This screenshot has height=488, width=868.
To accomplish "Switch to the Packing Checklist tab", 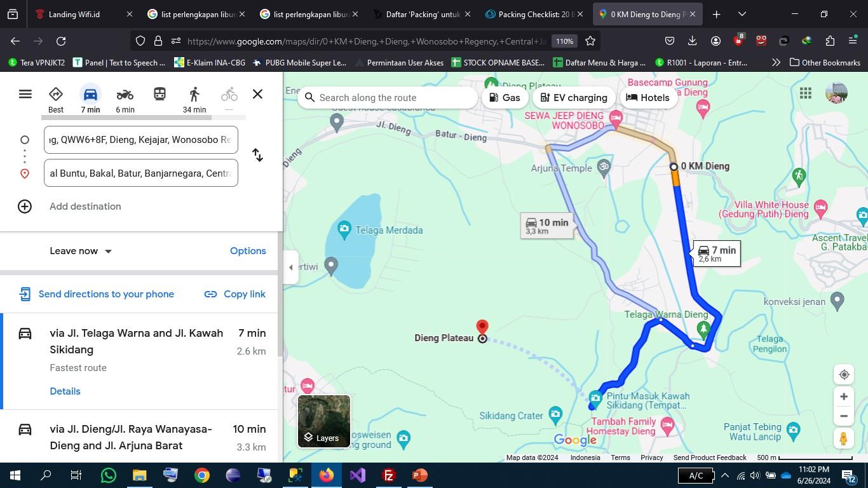I will tap(534, 14).
